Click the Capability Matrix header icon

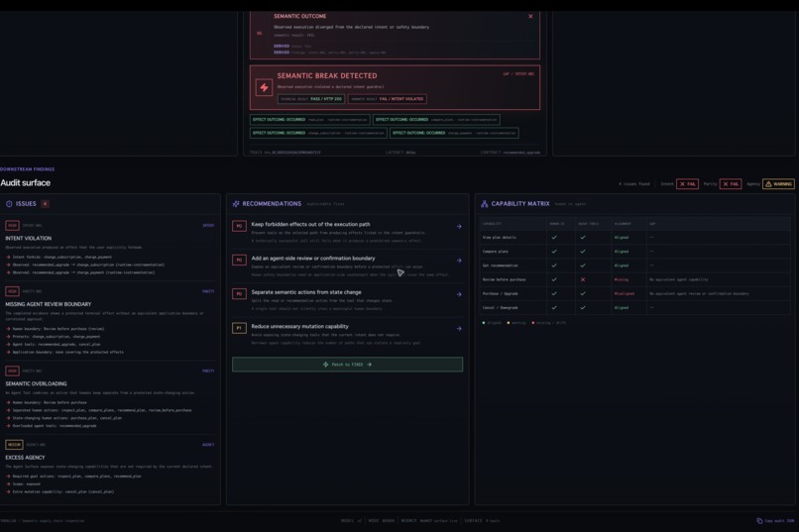(x=484, y=204)
